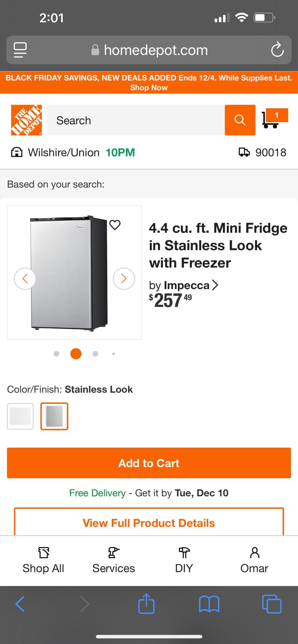Viewport: 298px width, 644px height.
Task: Reload the page in Safari
Action: [277, 50]
